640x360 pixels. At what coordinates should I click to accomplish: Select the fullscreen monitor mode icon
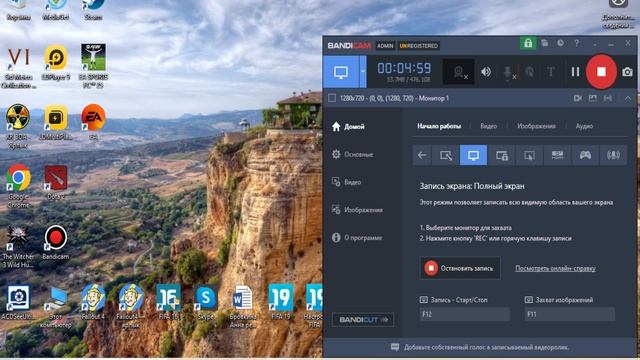point(473,155)
